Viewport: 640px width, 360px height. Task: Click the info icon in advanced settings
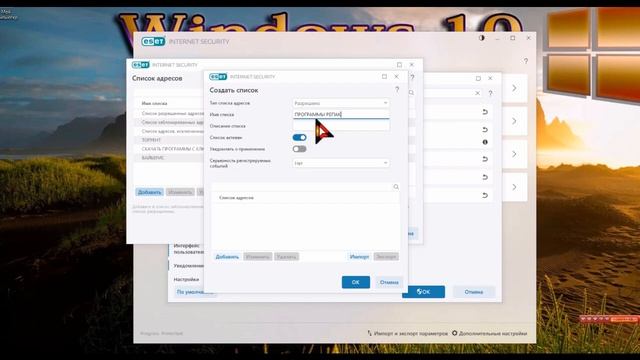[485, 142]
